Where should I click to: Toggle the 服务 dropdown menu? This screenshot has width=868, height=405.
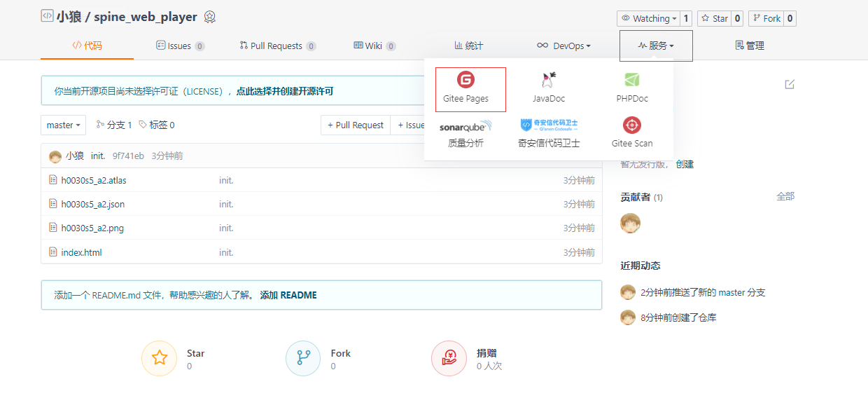(x=656, y=46)
